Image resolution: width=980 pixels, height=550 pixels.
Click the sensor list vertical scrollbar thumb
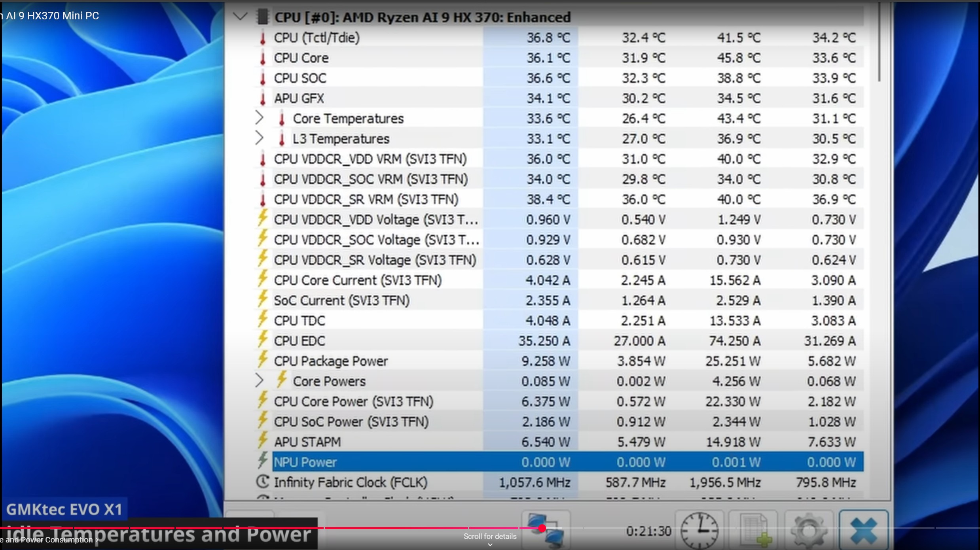[x=879, y=42]
